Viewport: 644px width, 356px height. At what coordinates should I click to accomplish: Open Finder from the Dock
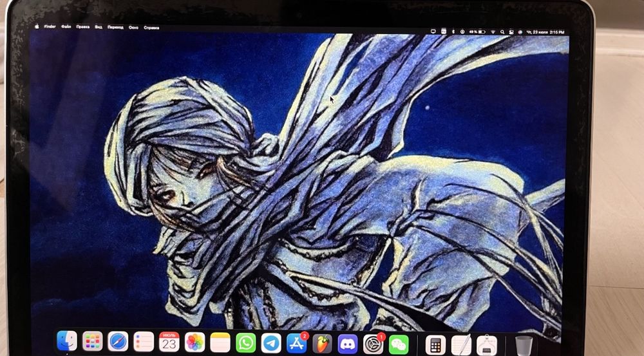click(x=67, y=341)
